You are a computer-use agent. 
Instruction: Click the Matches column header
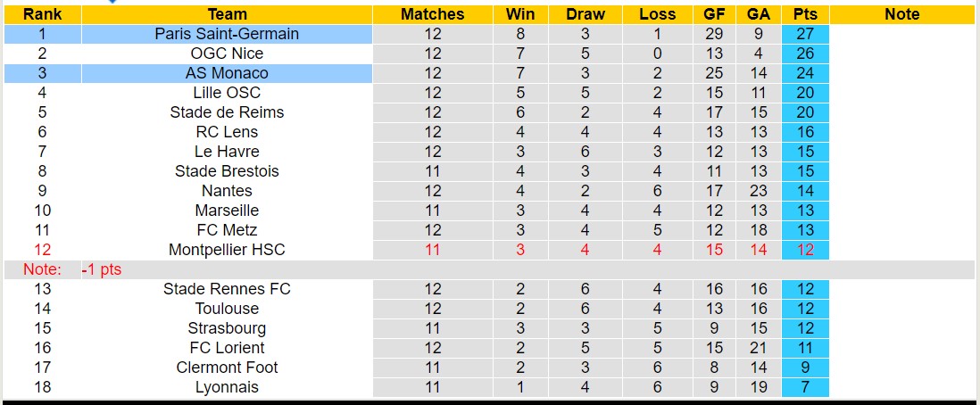pos(432,14)
